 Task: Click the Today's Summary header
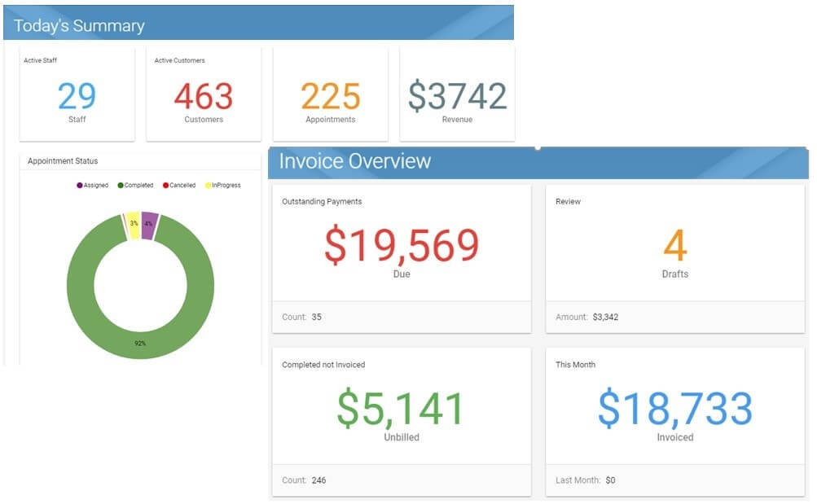258,23
